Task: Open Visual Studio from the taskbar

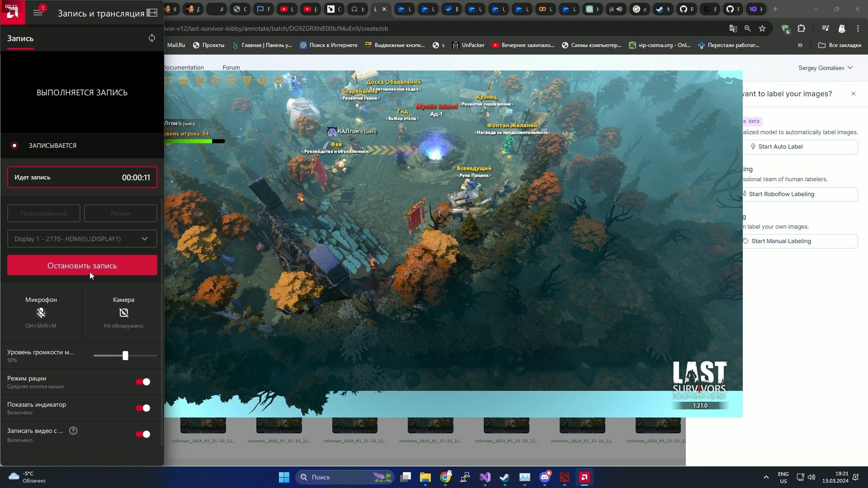Action: (x=485, y=477)
